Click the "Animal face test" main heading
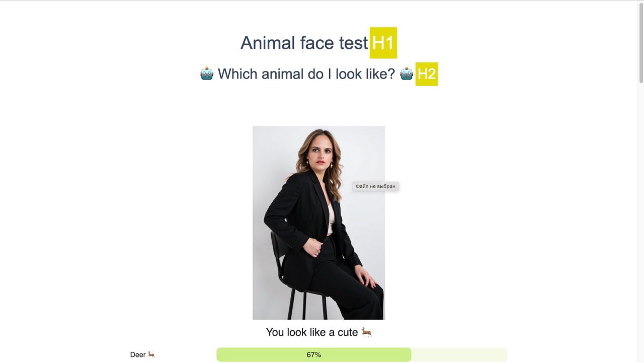644x363 pixels. pos(304,43)
